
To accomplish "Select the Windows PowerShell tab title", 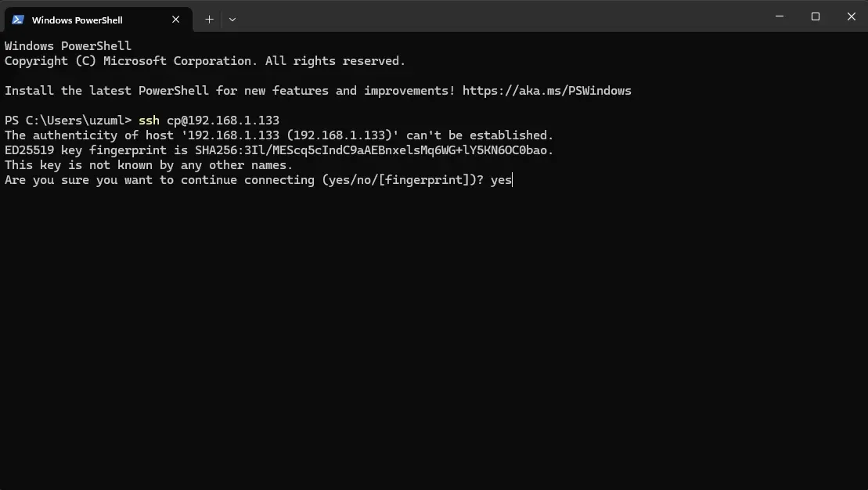I will tap(77, 20).
